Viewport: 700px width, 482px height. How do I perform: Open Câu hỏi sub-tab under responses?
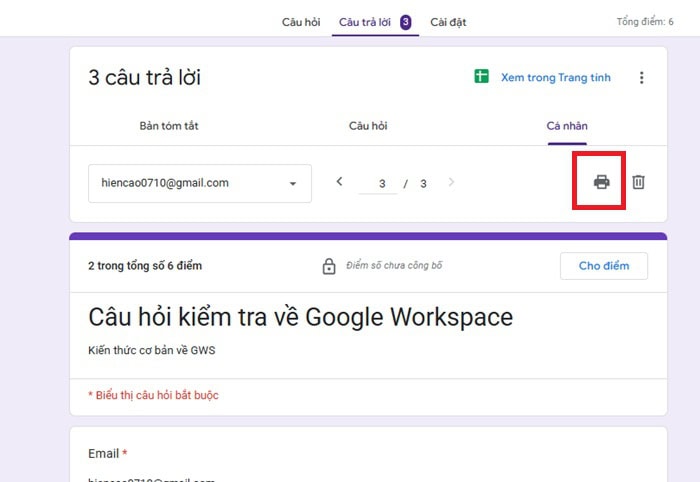point(367,126)
